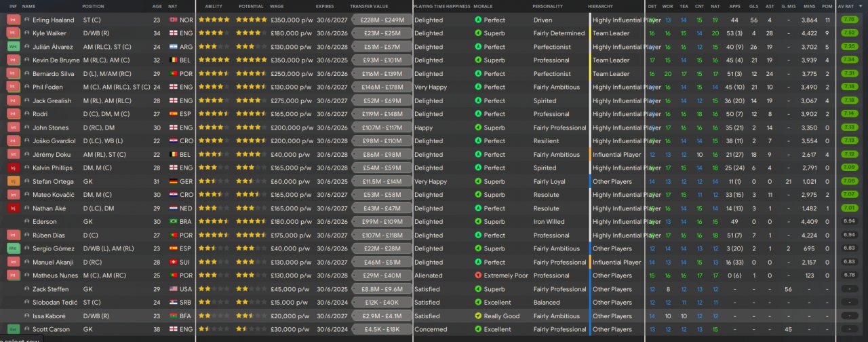Screen dimensions: 868x342
Task: Sort by the APPS column header
Action: click(735, 6)
